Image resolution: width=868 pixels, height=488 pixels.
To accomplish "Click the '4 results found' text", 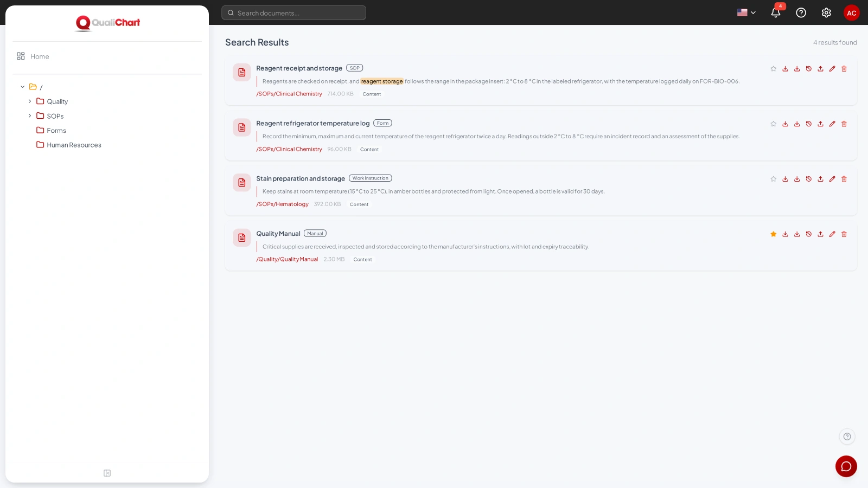I will pos(835,42).
